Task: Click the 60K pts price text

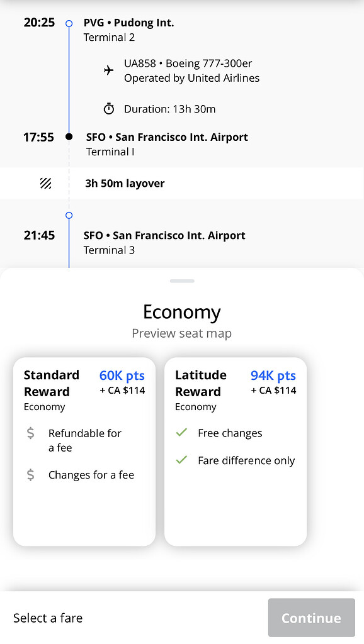Action: pos(122,375)
